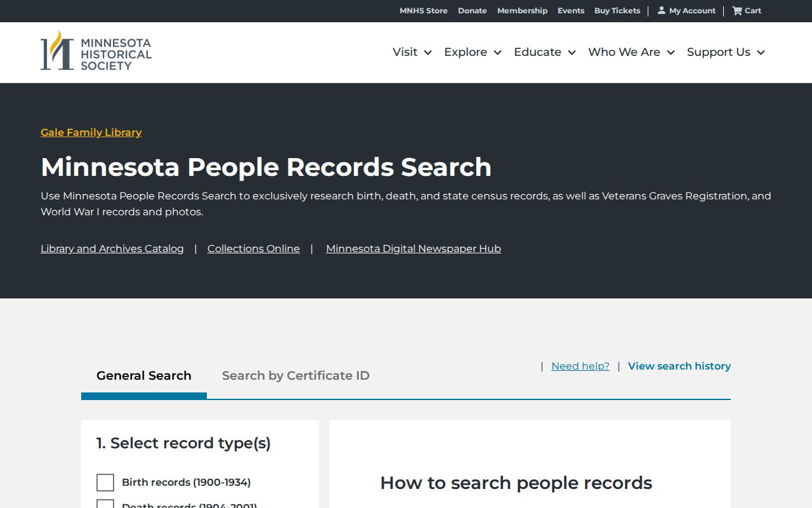Click the Cart text link
Image resolution: width=812 pixels, height=508 pixels.
click(753, 11)
